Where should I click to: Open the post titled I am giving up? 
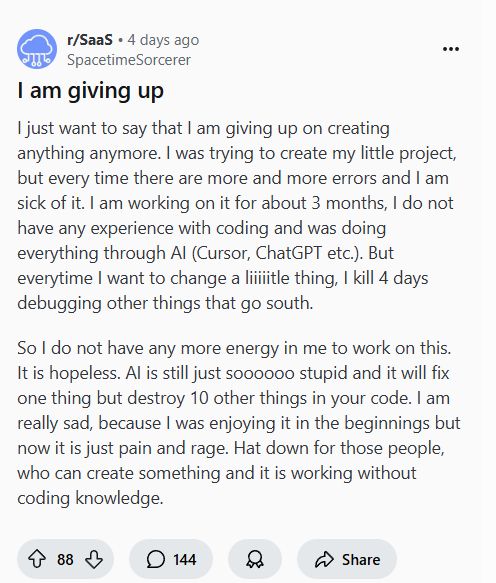[90, 91]
